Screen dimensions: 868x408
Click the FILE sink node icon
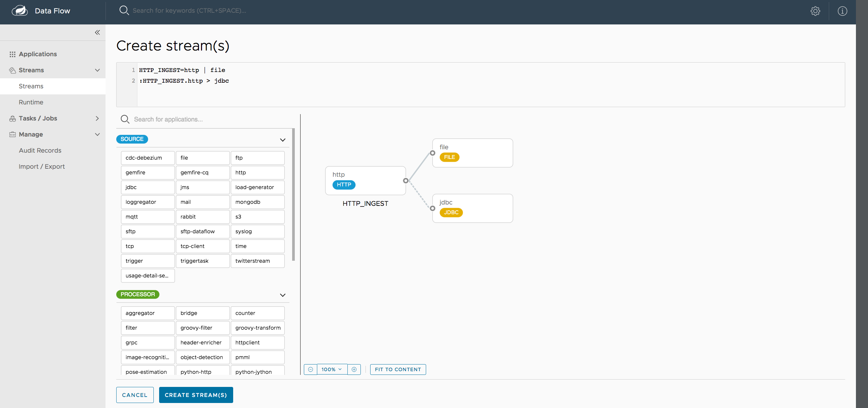450,156
